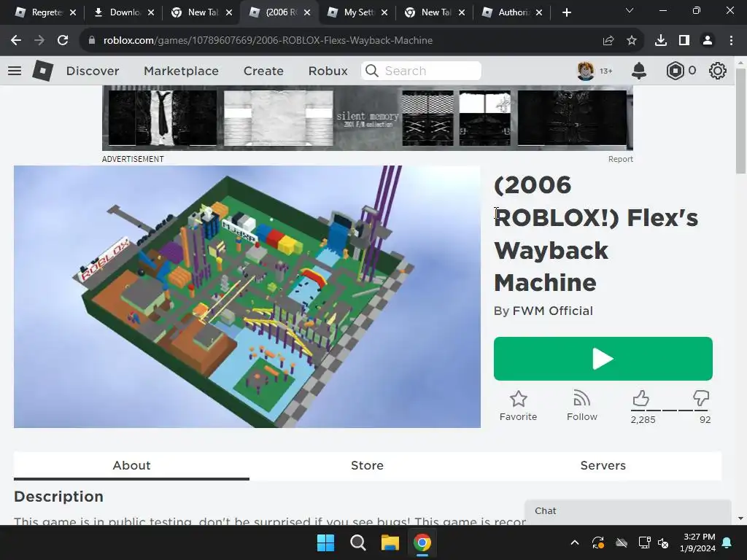This screenshot has height=560, width=747.
Task: Go back with browser back arrow
Action: [x=16, y=41]
